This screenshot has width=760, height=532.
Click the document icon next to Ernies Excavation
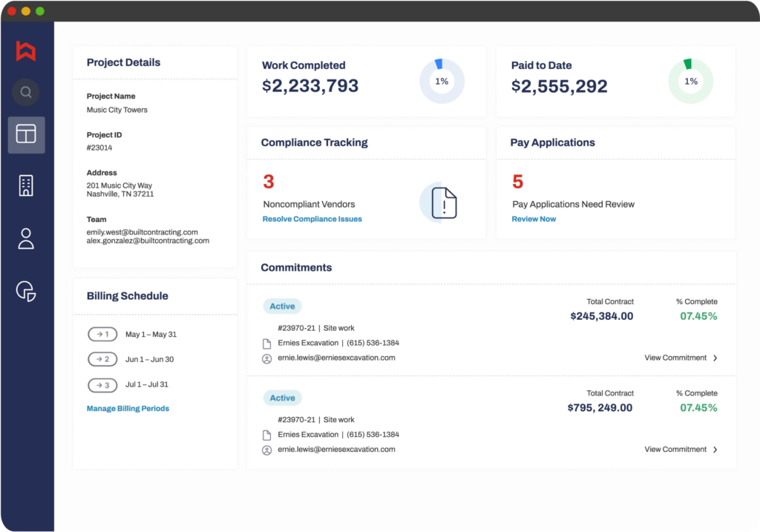coord(266,343)
